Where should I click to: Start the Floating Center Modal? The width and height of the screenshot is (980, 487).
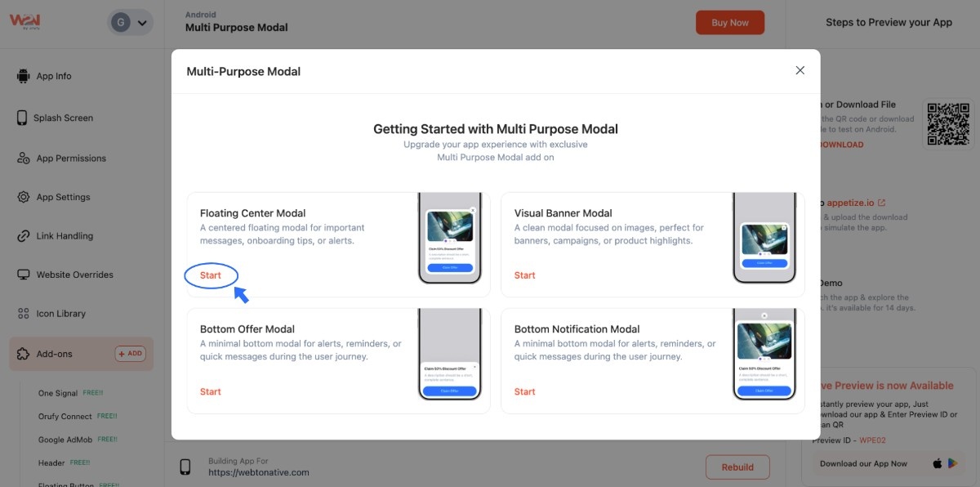coord(211,275)
